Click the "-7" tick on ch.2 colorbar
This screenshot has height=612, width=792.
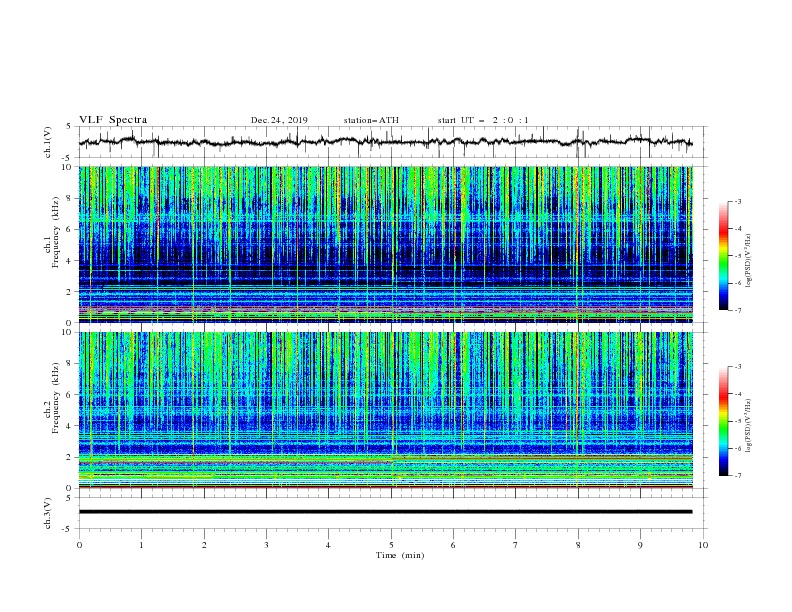pos(738,475)
